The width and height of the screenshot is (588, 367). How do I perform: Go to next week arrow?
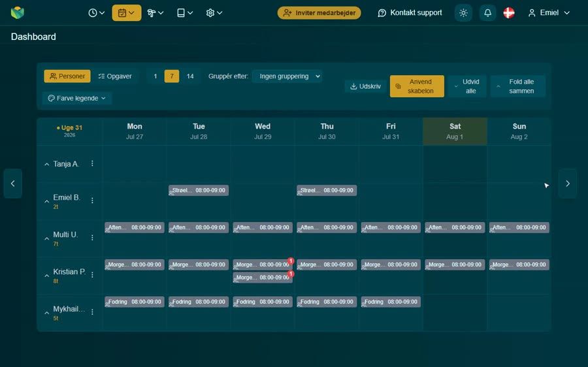pos(567,183)
